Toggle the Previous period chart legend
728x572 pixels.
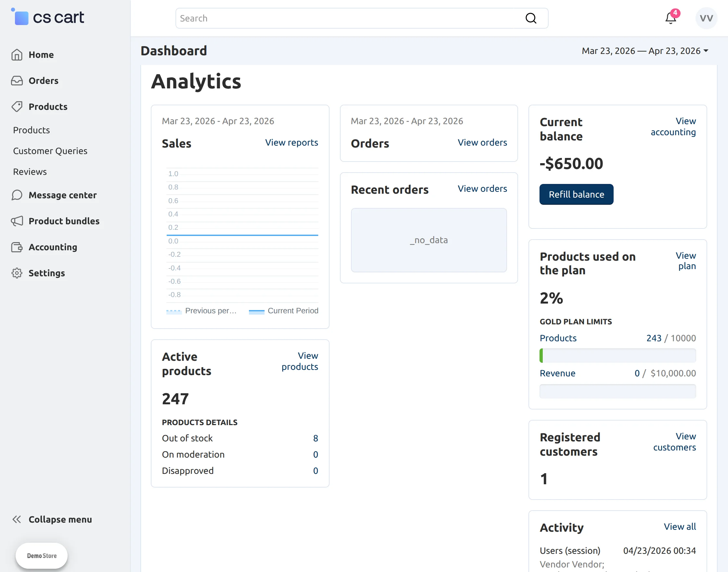tap(201, 311)
